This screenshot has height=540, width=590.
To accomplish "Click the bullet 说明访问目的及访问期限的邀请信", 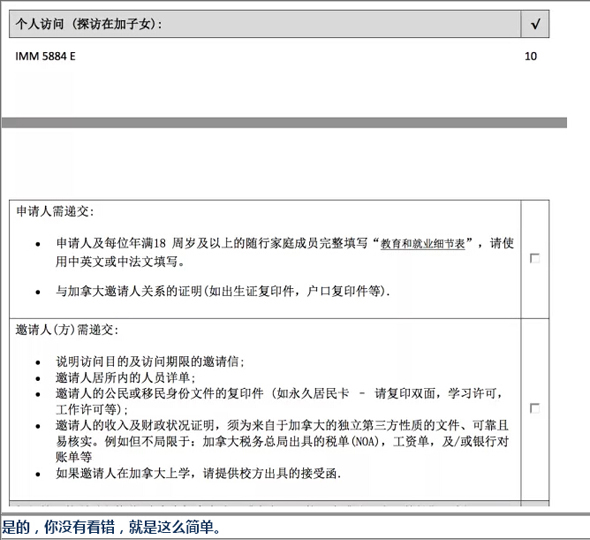I will point(150,362).
